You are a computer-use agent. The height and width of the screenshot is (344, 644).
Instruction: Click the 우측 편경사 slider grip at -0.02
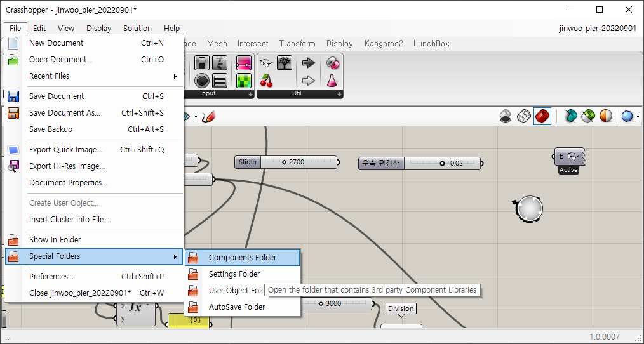coord(442,163)
